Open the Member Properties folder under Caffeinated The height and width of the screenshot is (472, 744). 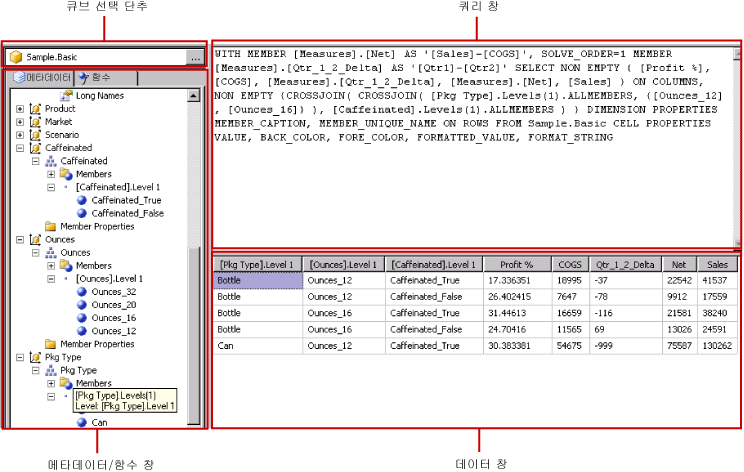pos(97,226)
